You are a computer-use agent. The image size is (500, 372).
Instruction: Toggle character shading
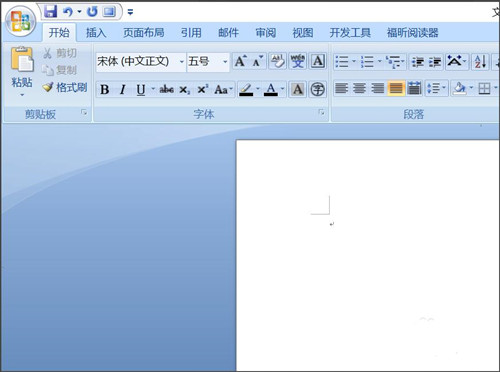pyautogui.click(x=298, y=89)
